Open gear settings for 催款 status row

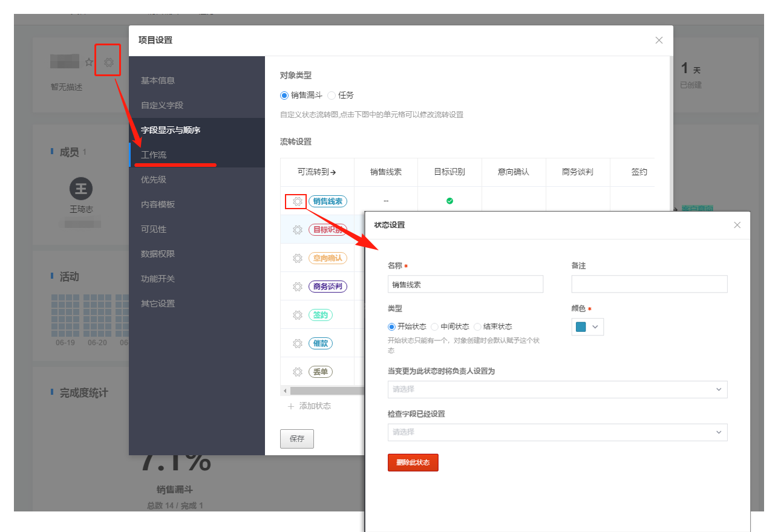coord(297,343)
